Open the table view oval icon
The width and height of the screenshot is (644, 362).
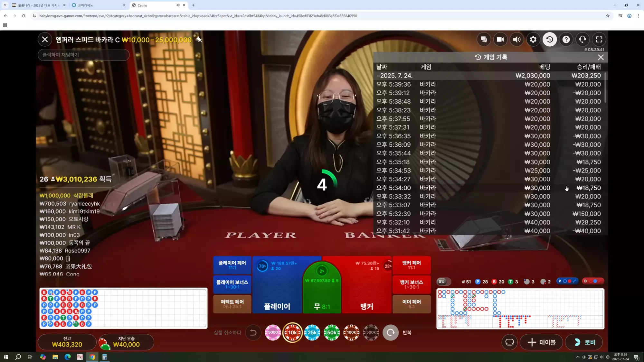pos(509,342)
